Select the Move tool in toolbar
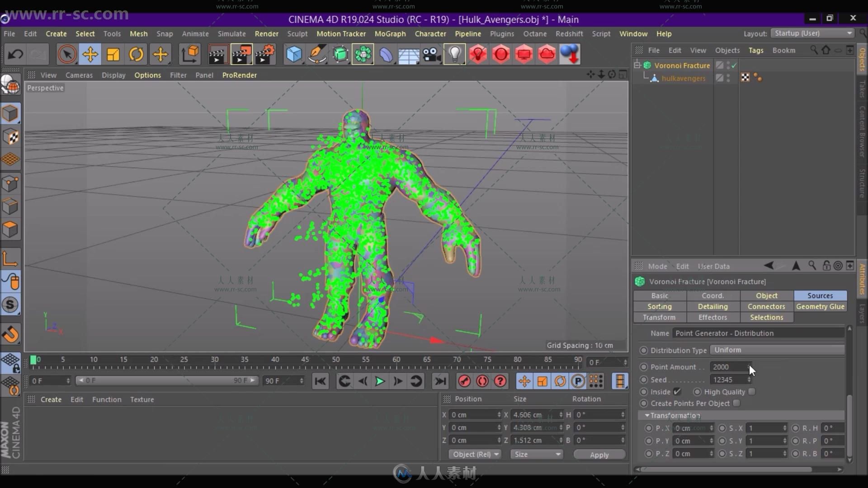The height and width of the screenshot is (488, 868). (x=90, y=55)
